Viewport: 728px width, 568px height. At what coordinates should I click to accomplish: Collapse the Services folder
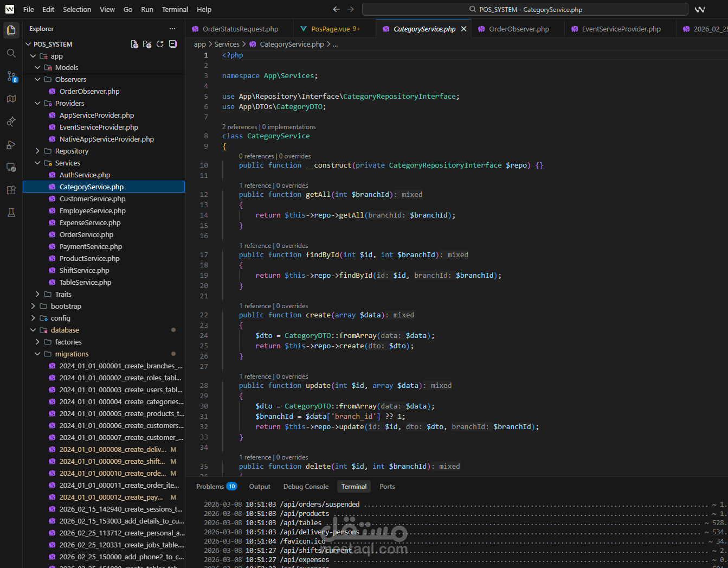coord(67,163)
